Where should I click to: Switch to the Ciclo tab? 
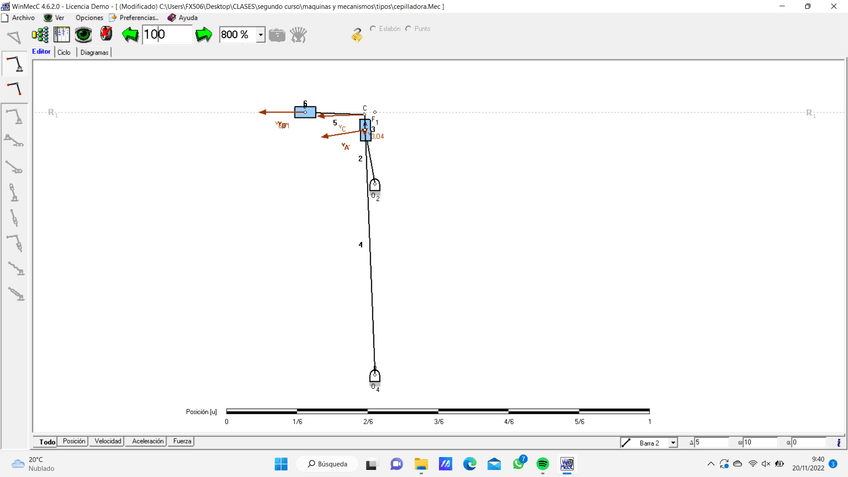(x=64, y=52)
